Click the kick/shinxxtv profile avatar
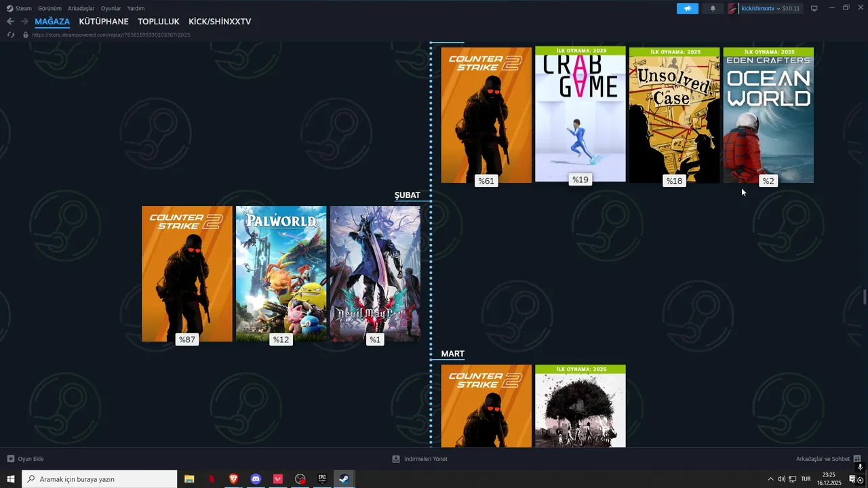 pos(732,8)
